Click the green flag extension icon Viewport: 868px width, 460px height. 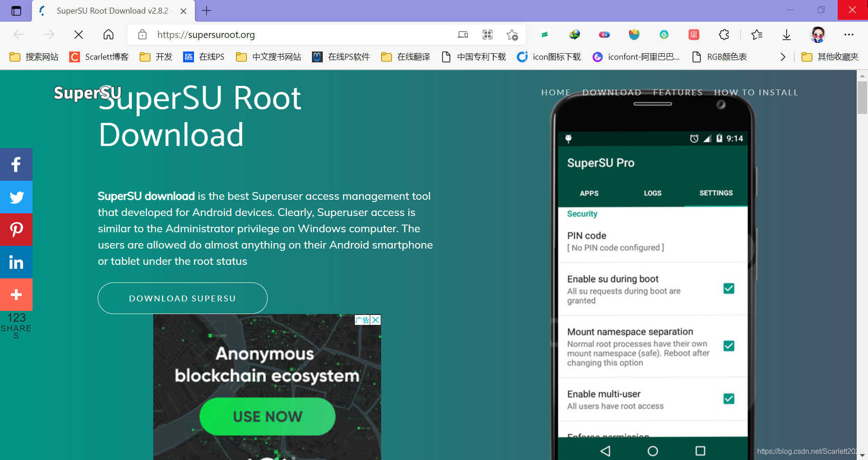[x=545, y=34]
